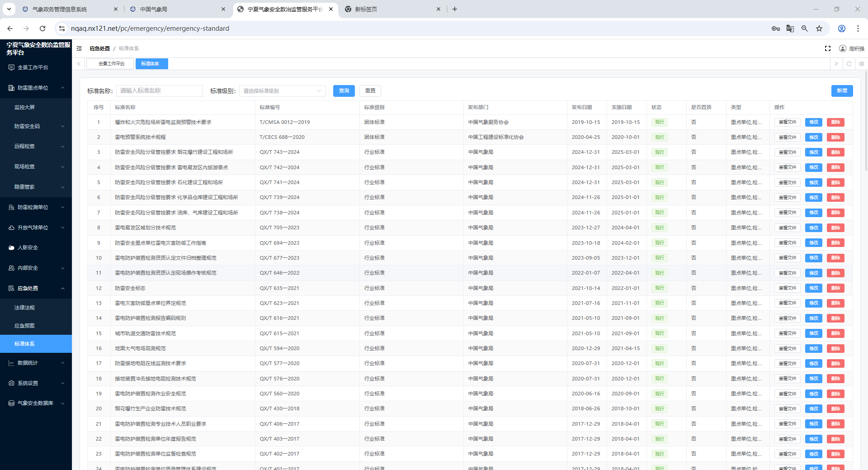868x470 pixels.
Task: Expand the 数据统计 sidebar menu
Action: click(x=36, y=363)
